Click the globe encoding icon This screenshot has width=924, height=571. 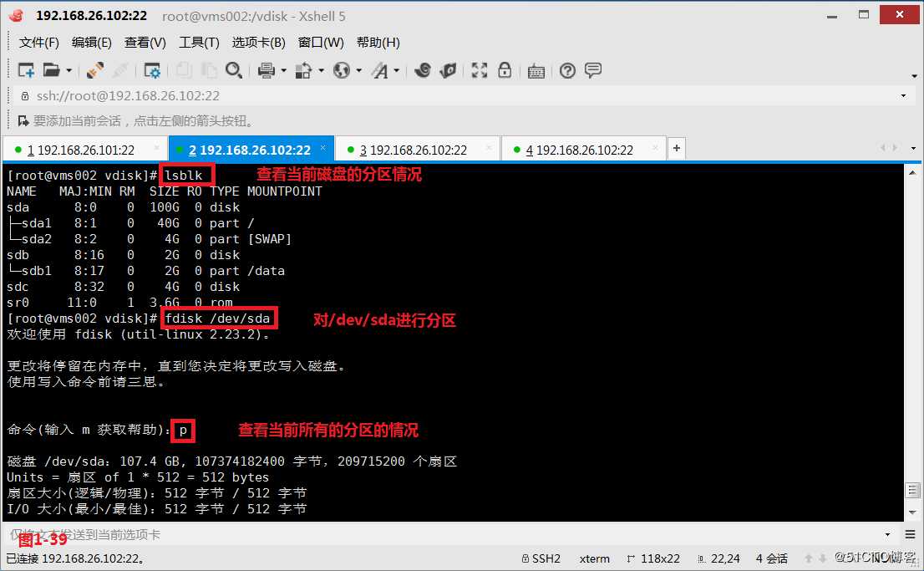[341, 71]
